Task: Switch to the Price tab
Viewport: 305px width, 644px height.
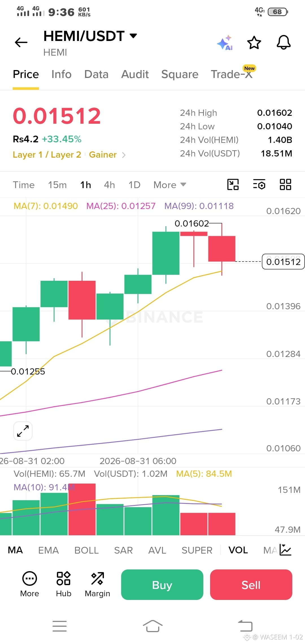Action: point(26,74)
